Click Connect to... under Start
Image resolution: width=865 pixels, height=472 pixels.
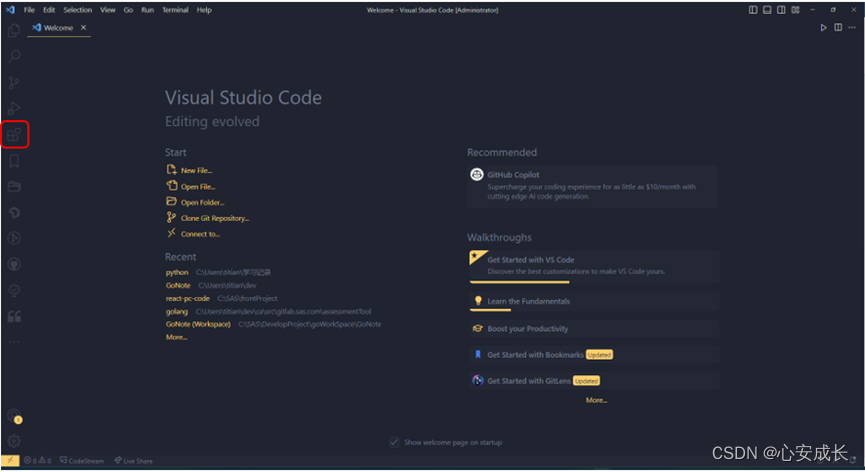click(x=193, y=234)
